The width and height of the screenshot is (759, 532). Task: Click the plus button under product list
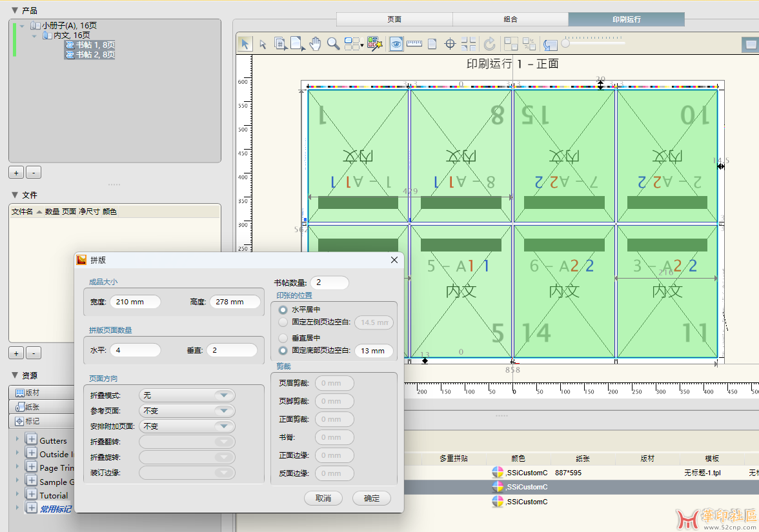(x=16, y=173)
